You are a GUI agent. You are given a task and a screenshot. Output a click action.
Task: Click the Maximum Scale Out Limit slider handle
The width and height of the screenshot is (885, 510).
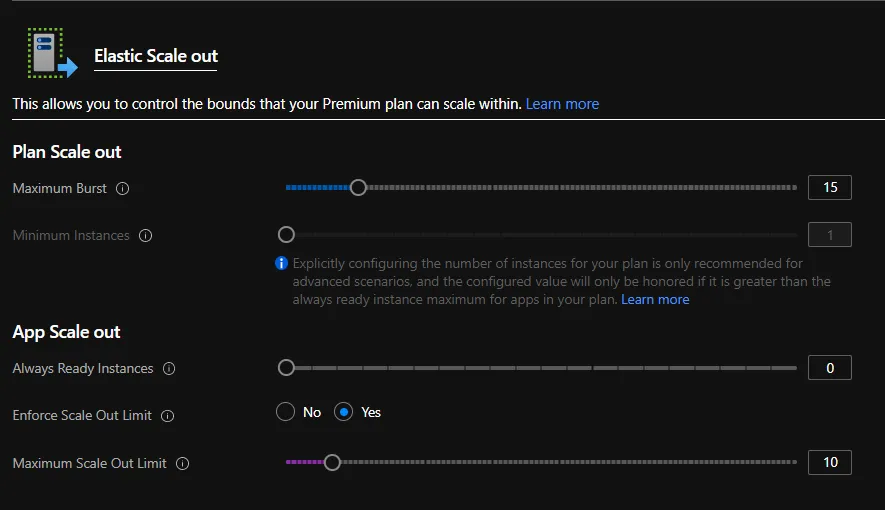point(332,462)
